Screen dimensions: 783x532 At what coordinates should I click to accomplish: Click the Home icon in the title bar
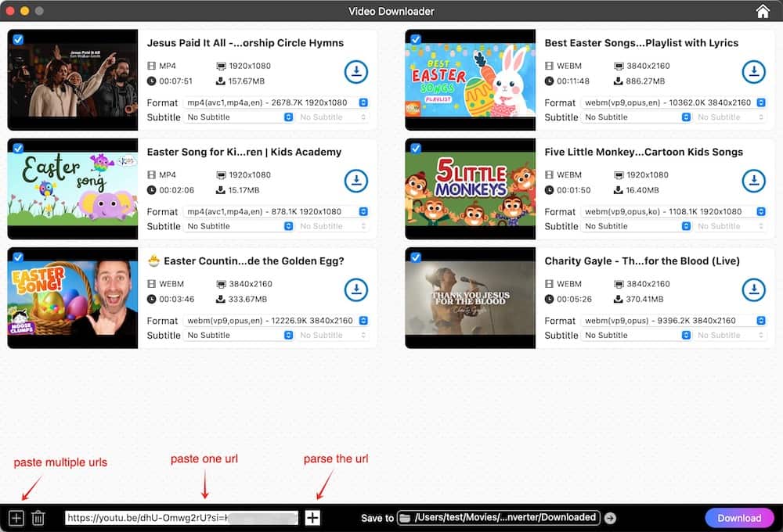(763, 11)
